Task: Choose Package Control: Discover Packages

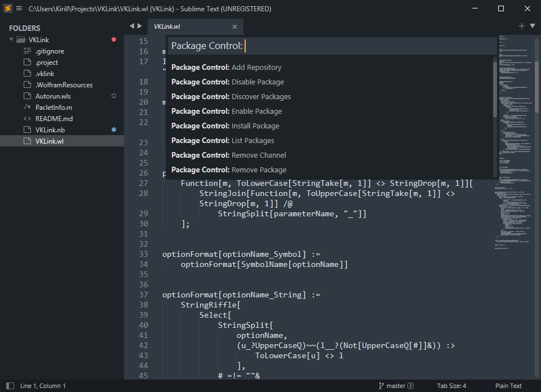Action: click(x=330, y=96)
